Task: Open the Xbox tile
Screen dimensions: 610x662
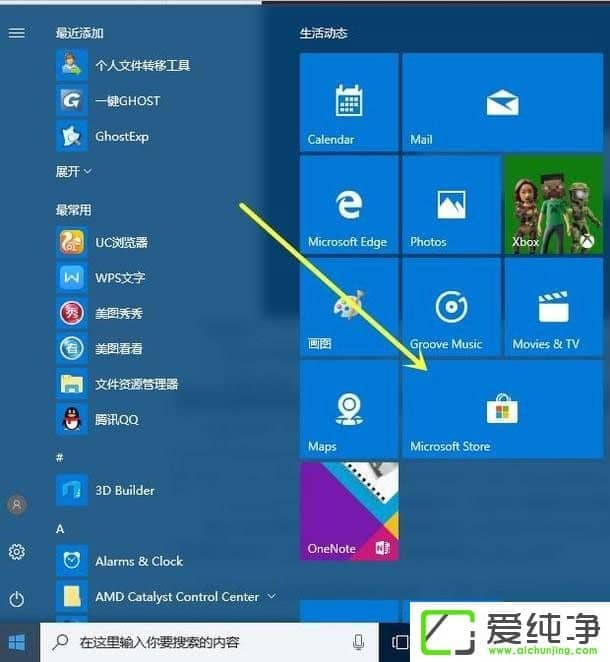Action: click(x=554, y=205)
